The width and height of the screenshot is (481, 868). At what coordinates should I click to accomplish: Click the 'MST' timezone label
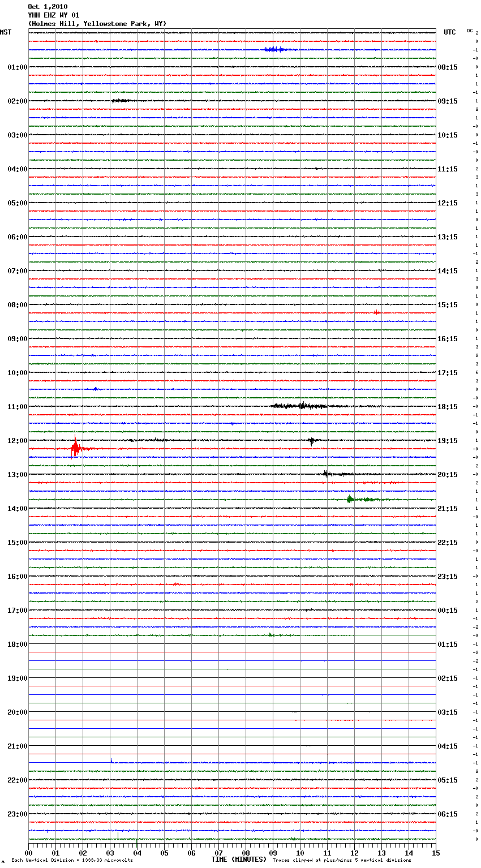[x=6, y=32]
